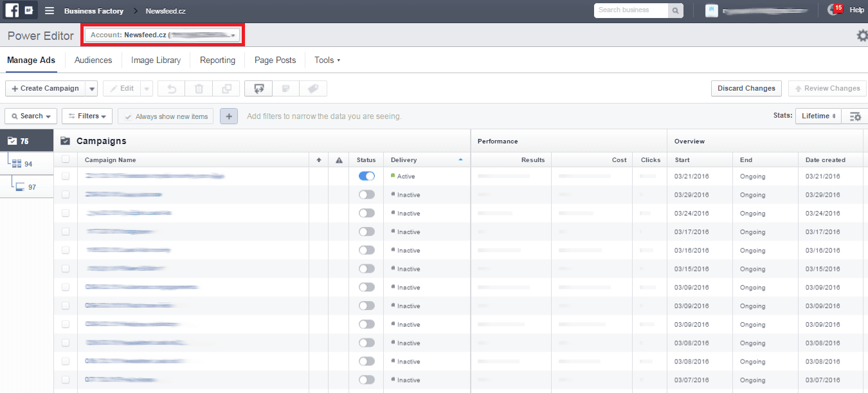Screen dimensions: 868x393
Task: Tick the select-all checkbox in header
Action: pyautogui.click(x=66, y=160)
